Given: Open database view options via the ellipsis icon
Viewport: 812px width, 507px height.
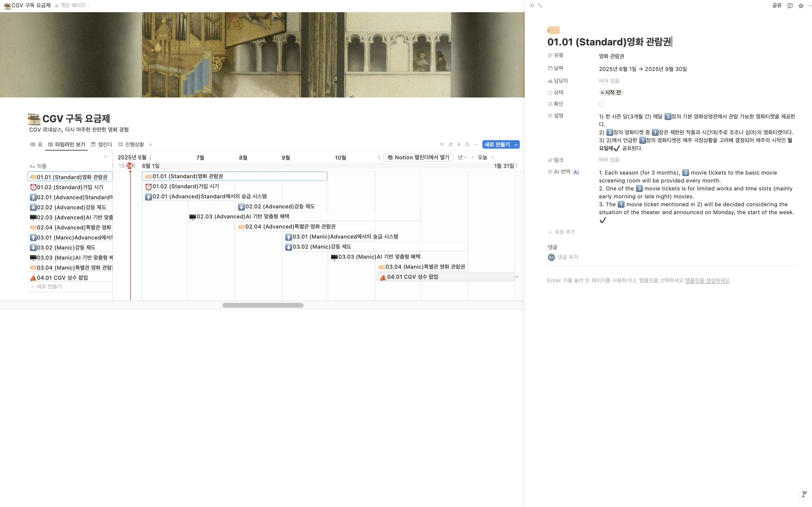Looking at the screenshot, I should click(x=476, y=144).
